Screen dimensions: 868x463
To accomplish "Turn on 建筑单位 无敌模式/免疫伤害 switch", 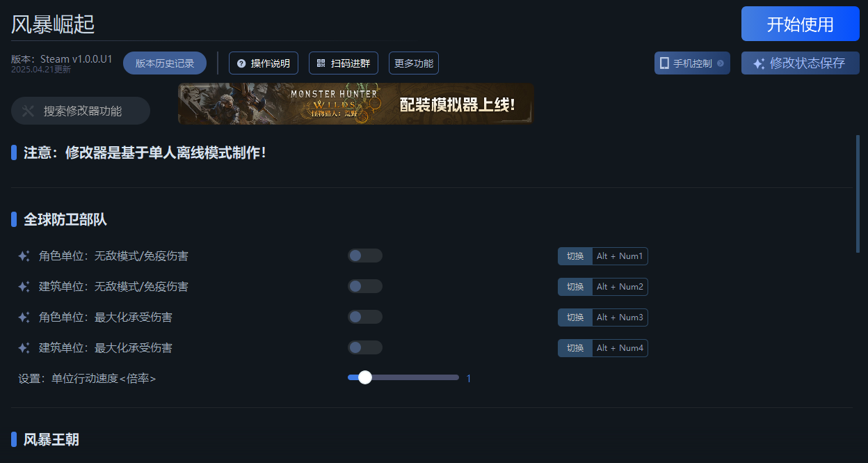I will 364,287.
